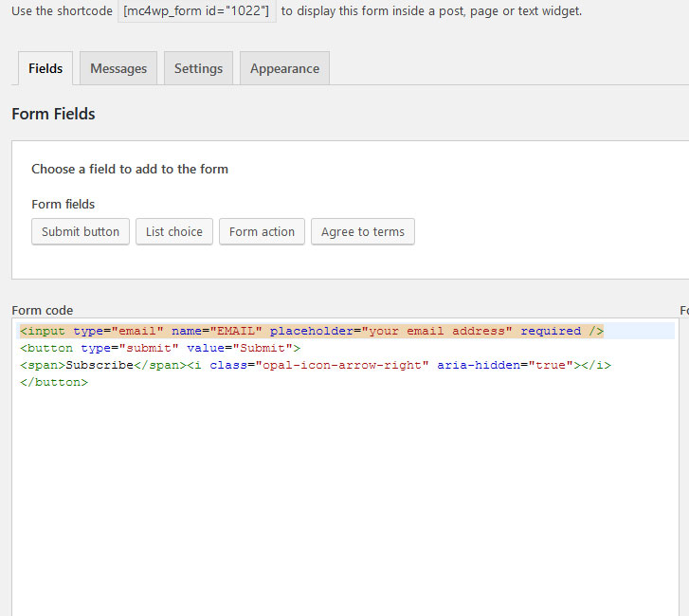Click the word Subscribe in the span
The height and width of the screenshot is (616, 689).
coord(100,365)
